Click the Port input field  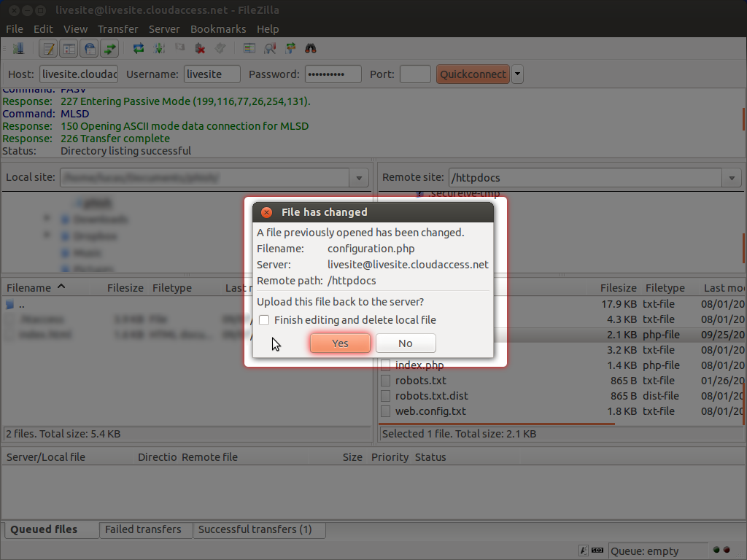point(415,74)
